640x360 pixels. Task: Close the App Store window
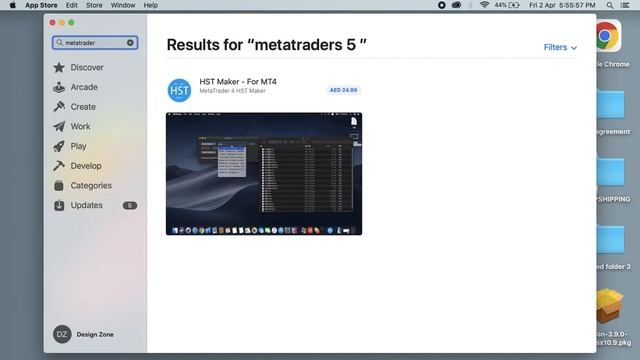click(x=53, y=22)
